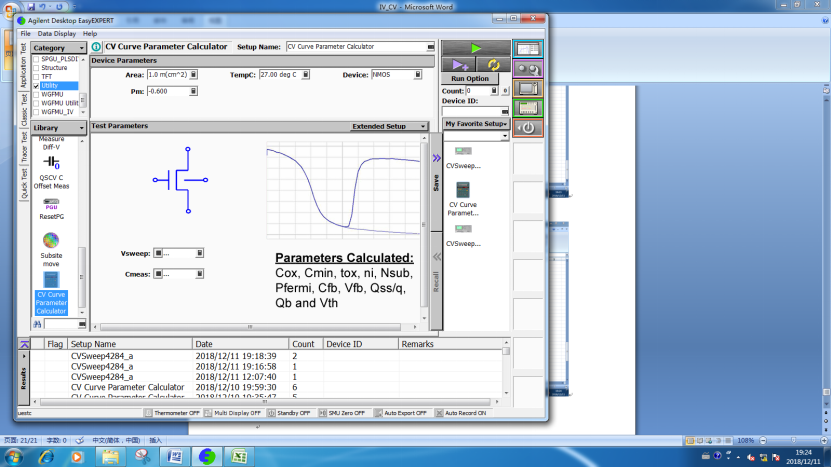This screenshot has width=831, height=468.
Task: Open the Category dropdown
Action: [x=58, y=48]
